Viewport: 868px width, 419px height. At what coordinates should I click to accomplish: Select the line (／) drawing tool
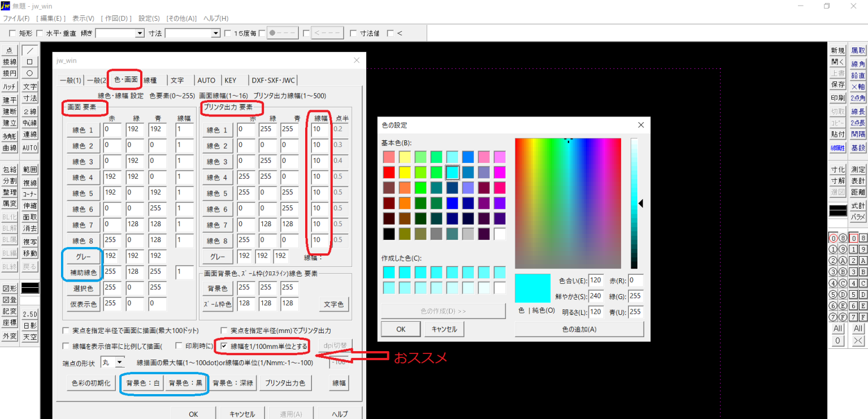coord(30,50)
